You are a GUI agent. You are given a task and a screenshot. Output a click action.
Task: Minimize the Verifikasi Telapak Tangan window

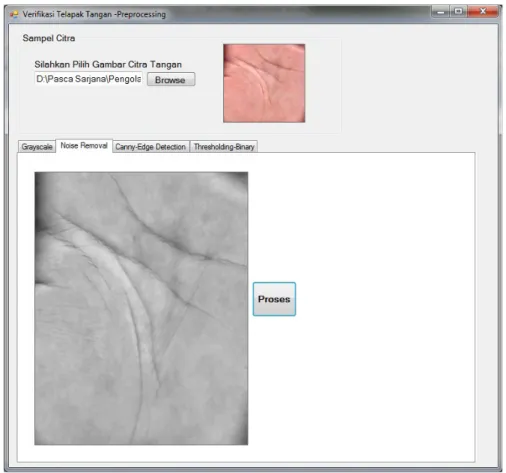(x=441, y=12)
